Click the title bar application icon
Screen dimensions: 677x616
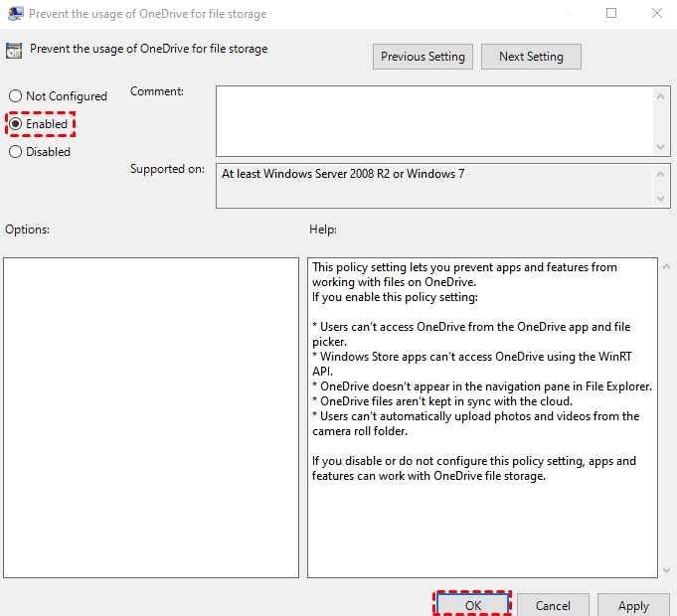click(16, 13)
